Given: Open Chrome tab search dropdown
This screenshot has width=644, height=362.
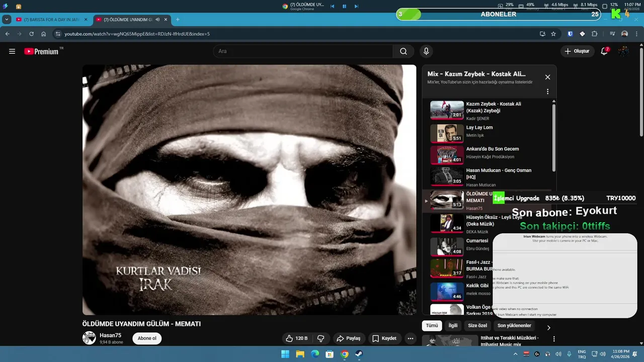Looking at the screenshot, I should point(7,20).
